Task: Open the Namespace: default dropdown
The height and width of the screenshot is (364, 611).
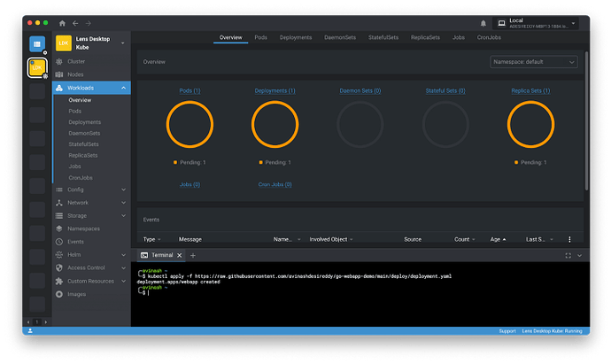Action: point(534,62)
